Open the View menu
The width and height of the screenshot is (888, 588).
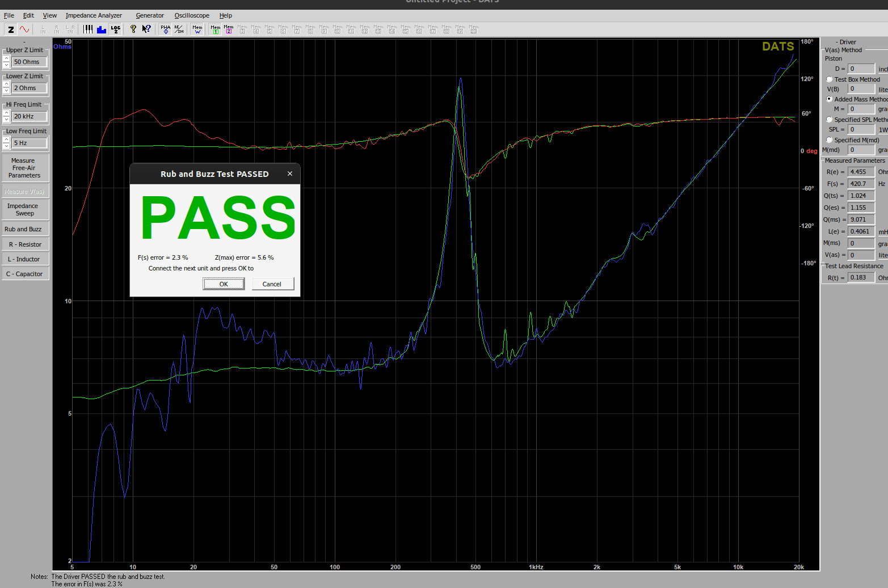50,15
